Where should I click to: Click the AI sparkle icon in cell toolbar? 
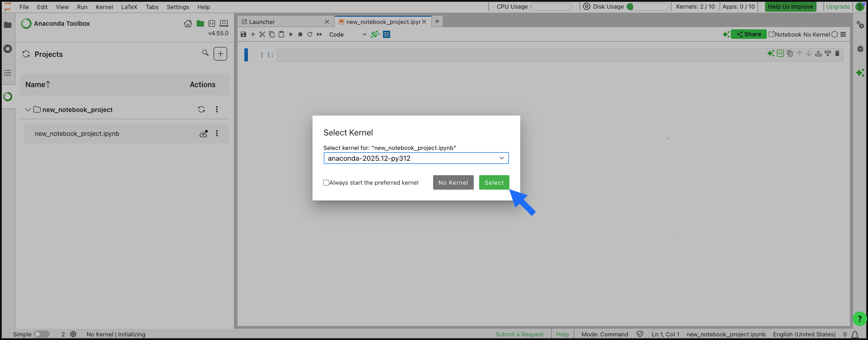pyautogui.click(x=771, y=53)
